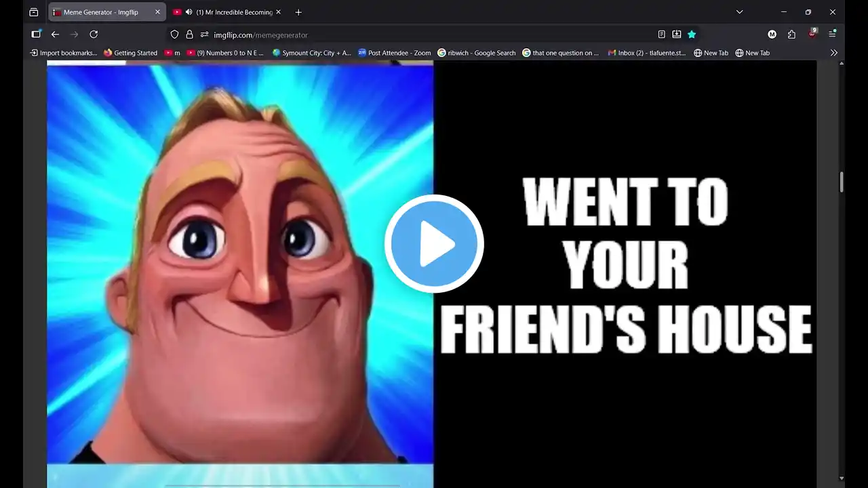Click the Mr Incredible meme image

point(240,264)
